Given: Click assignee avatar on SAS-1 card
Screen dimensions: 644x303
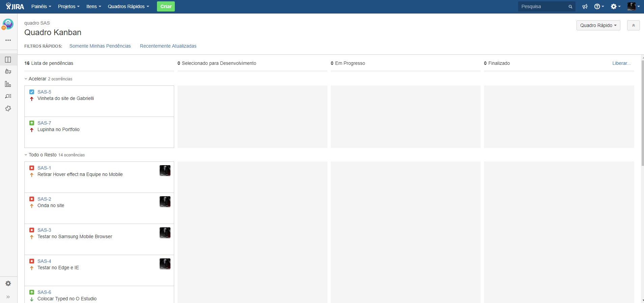Looking at the screenshot, I should (165, 171).
